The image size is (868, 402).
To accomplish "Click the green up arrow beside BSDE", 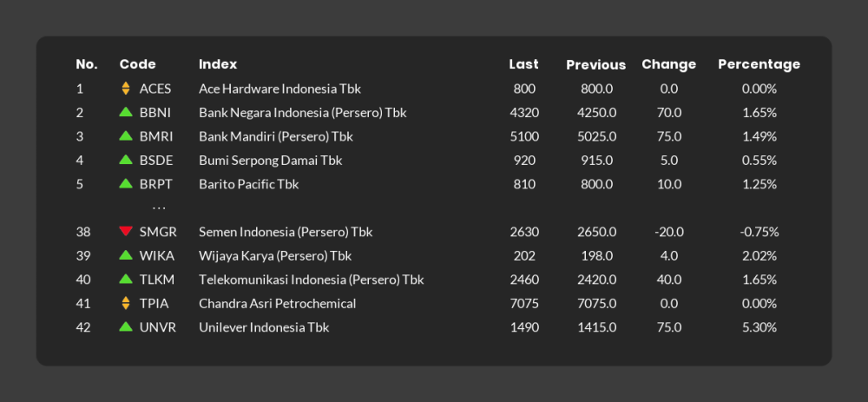I will 126,160.
